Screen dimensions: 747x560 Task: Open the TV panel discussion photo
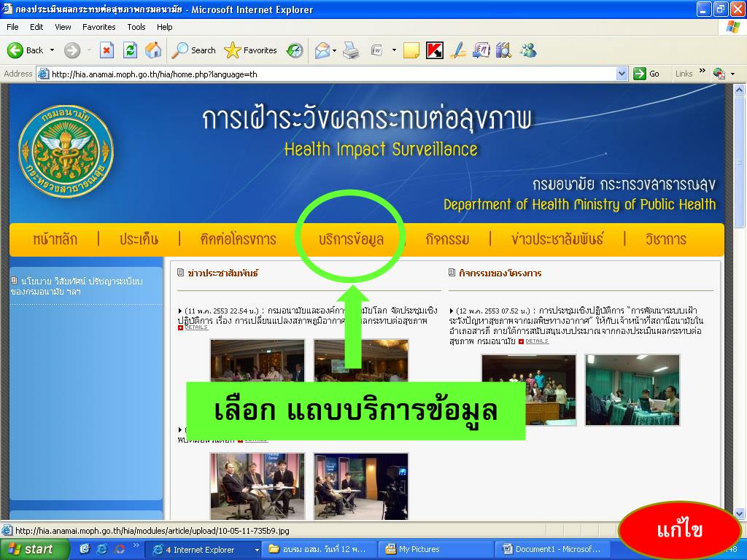(258, 486)
